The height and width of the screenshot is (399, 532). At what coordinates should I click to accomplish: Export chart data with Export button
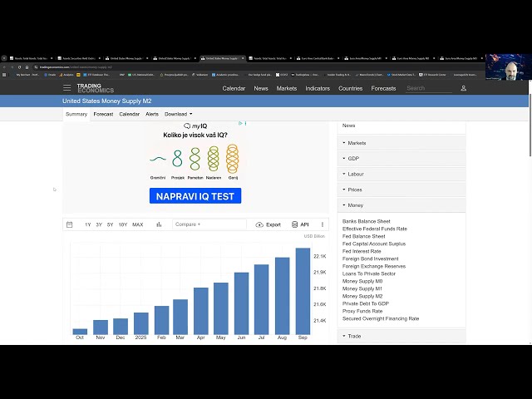pos(268,224)
